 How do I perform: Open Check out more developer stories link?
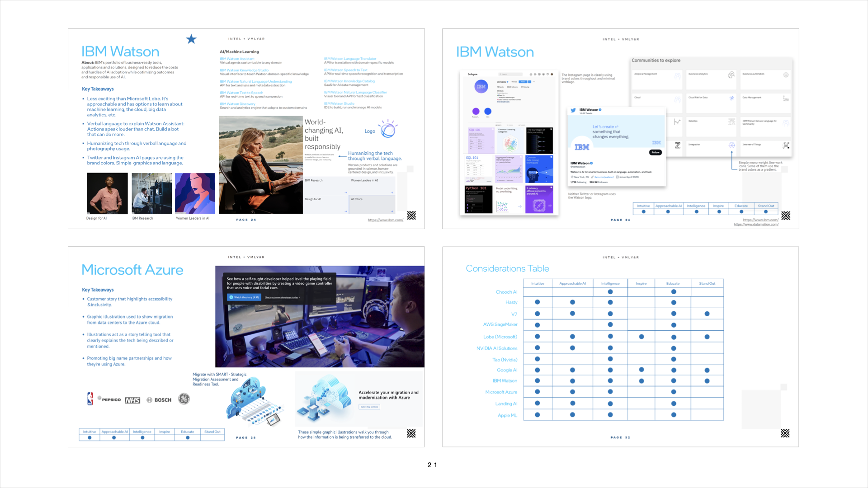coord(282,298)
